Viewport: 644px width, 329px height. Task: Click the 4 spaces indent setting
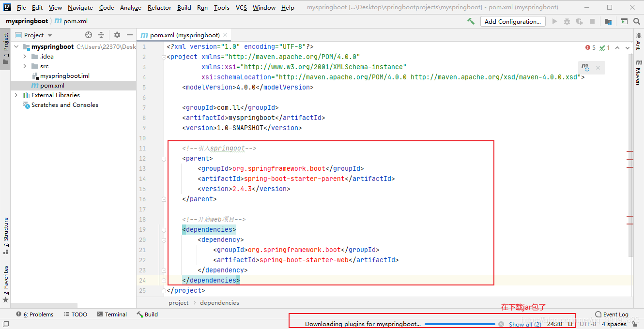614,324
